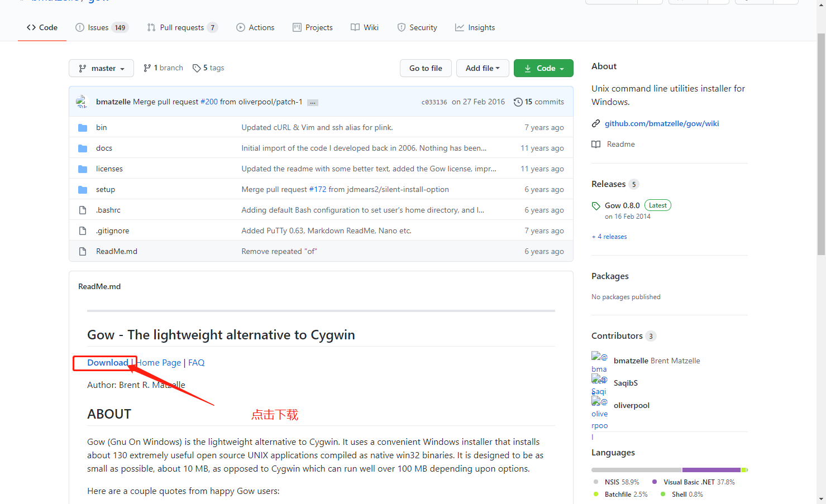Click the ReadMe.md file icon
The width and height of the screenshot is (826, 504).
point(83,252)
